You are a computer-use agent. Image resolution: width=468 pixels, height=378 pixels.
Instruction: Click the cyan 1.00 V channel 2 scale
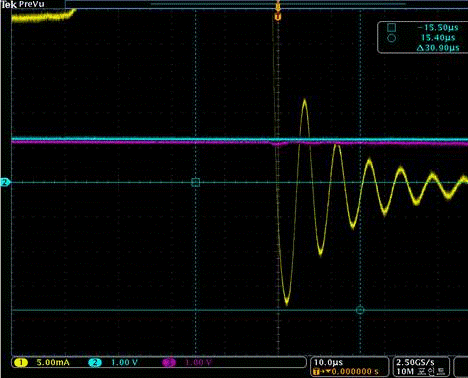124,363
